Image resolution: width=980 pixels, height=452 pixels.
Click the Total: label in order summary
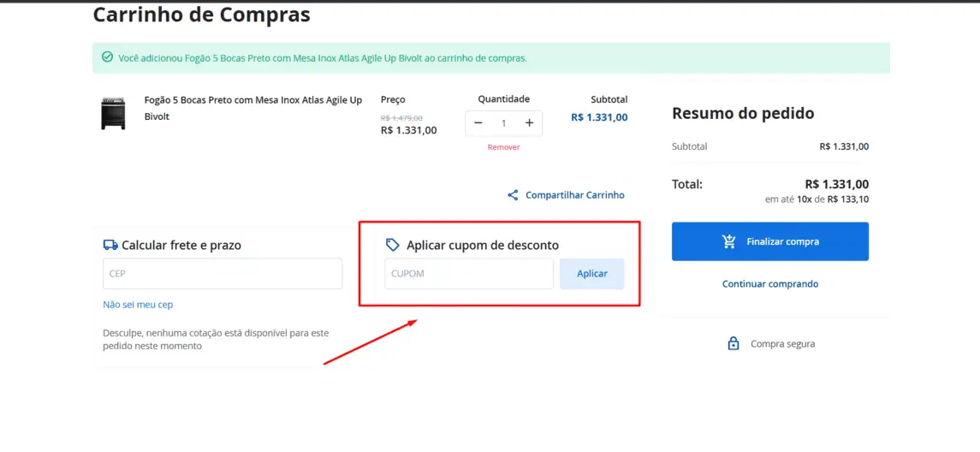[687, 184]
